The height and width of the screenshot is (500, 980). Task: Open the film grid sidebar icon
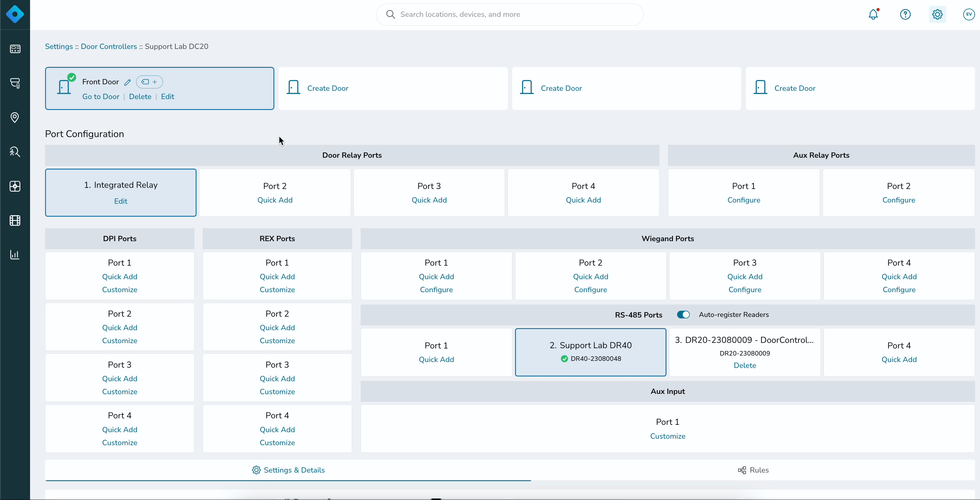click(x=15, y=220)
